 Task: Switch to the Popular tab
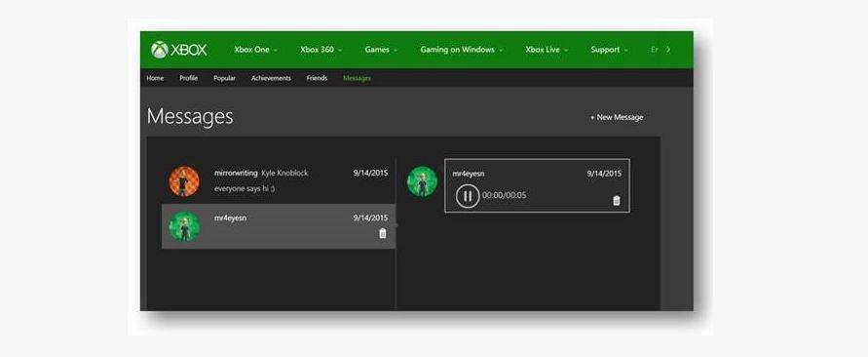pyautogui.click(x=224, y=78)
